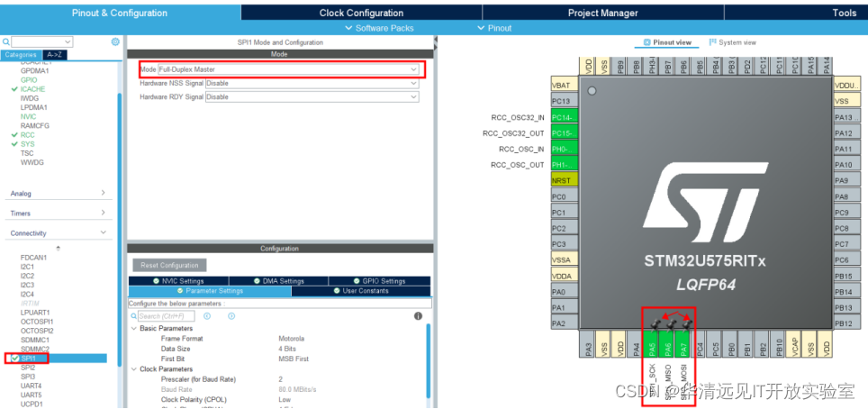Click the magnifier icon beside parameter search
868x409 pixels.
click(133, 316)
